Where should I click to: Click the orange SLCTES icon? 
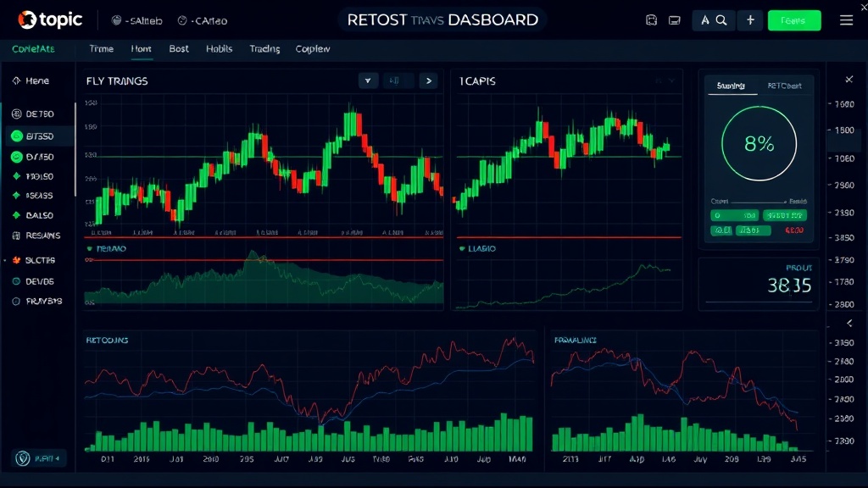click(x=17, y=260)
